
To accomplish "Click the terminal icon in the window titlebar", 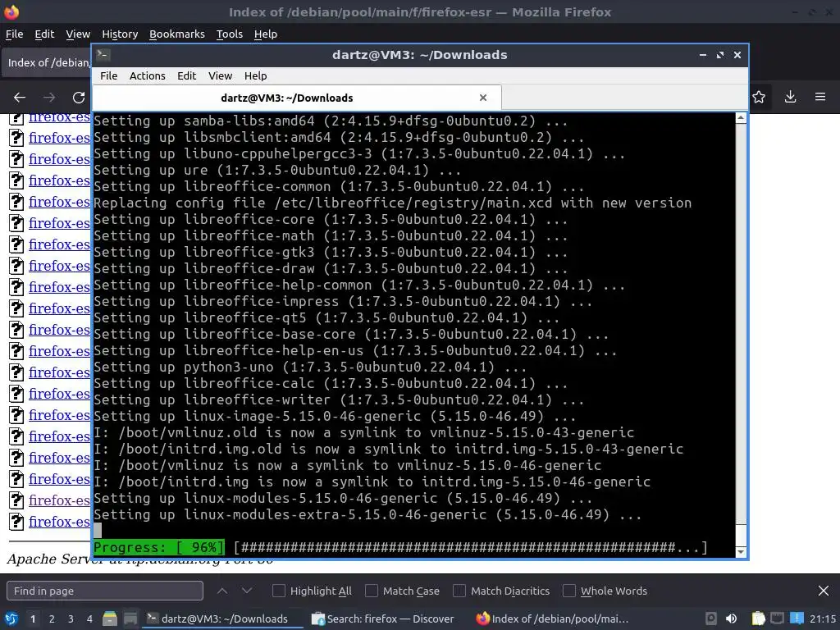I will point(103,55).
